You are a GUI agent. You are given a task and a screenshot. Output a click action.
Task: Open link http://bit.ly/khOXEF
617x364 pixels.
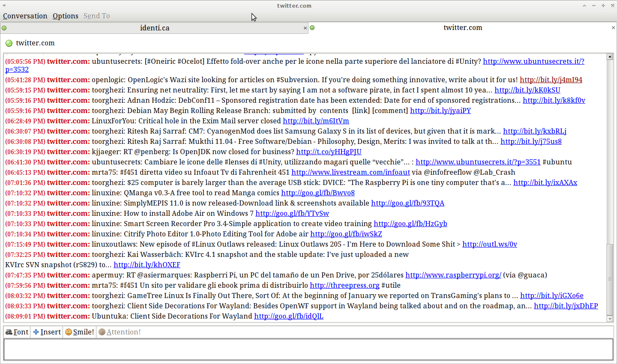coord(147,265)
